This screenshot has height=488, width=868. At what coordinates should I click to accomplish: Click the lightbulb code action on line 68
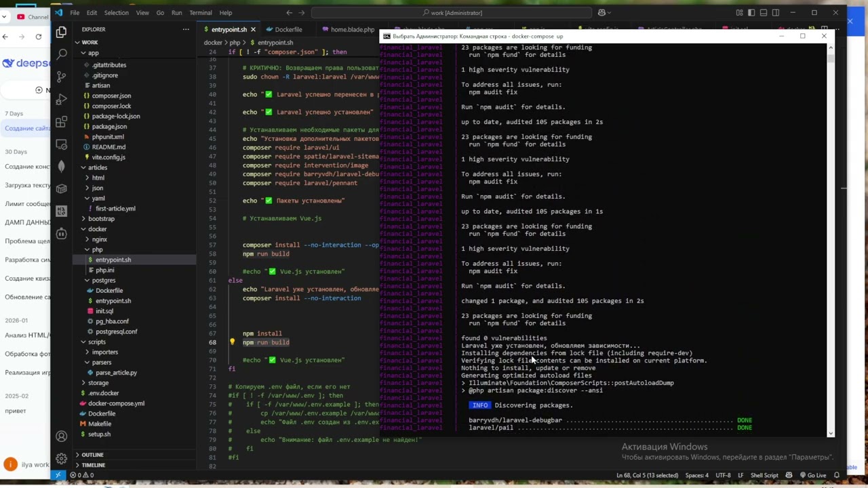[232, 342]
